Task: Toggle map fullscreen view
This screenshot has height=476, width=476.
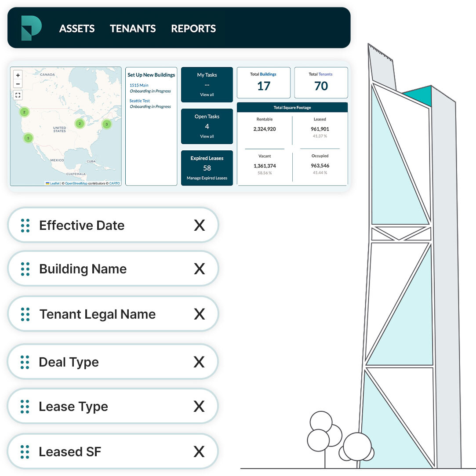Action: (x=18, y=95)
